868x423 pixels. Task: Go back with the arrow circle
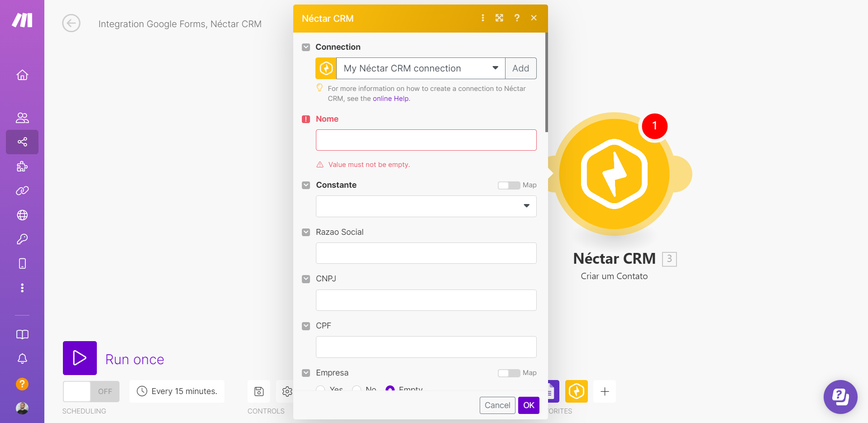coord(71,24)
